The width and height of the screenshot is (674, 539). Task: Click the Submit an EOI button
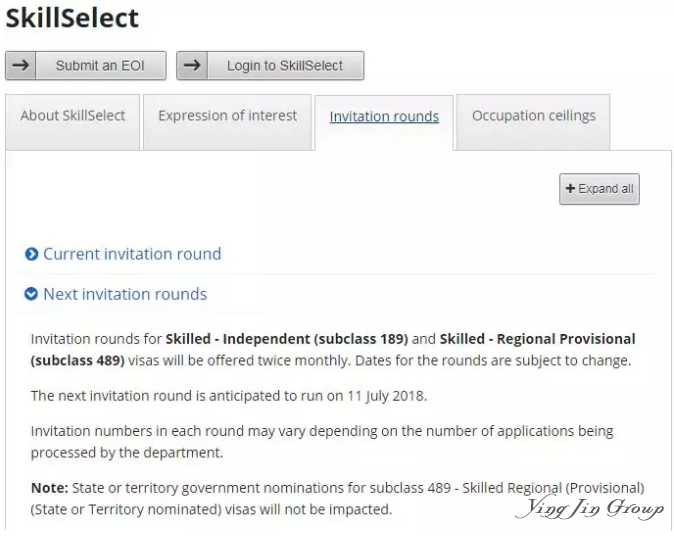point(86,65)
